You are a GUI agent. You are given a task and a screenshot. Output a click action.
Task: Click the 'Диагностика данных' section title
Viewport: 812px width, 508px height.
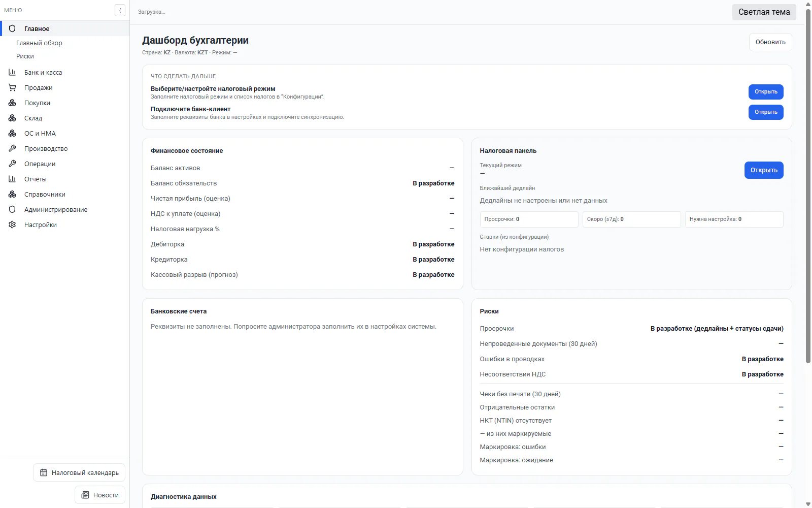pyautogui.click(x=184, y=497)
